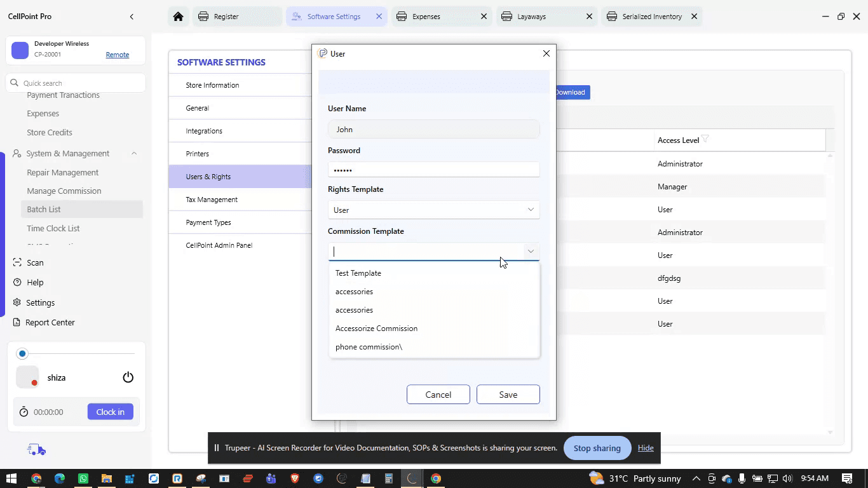Open Calculator from the taskbar
This screenshot has width=868, height=488.
[389, 478]
